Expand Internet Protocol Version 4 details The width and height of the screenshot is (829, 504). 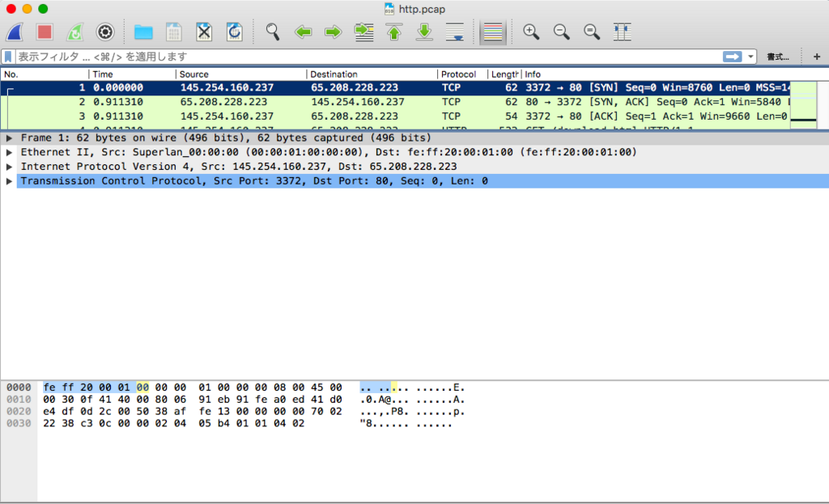[x=9, y=167]
